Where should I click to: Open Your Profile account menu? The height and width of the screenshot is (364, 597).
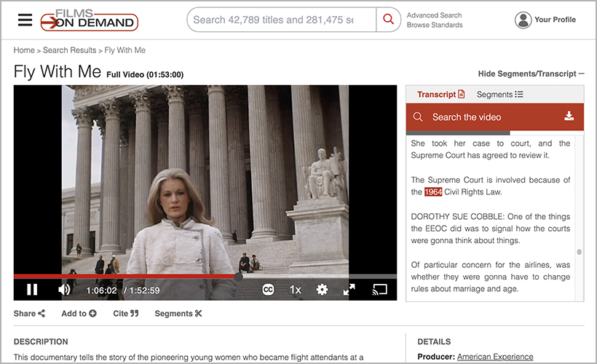click(x=545, y=20)
